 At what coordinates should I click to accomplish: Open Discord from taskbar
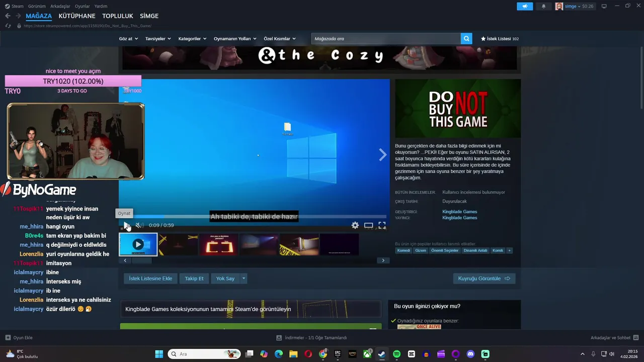[x=470, y=354]
